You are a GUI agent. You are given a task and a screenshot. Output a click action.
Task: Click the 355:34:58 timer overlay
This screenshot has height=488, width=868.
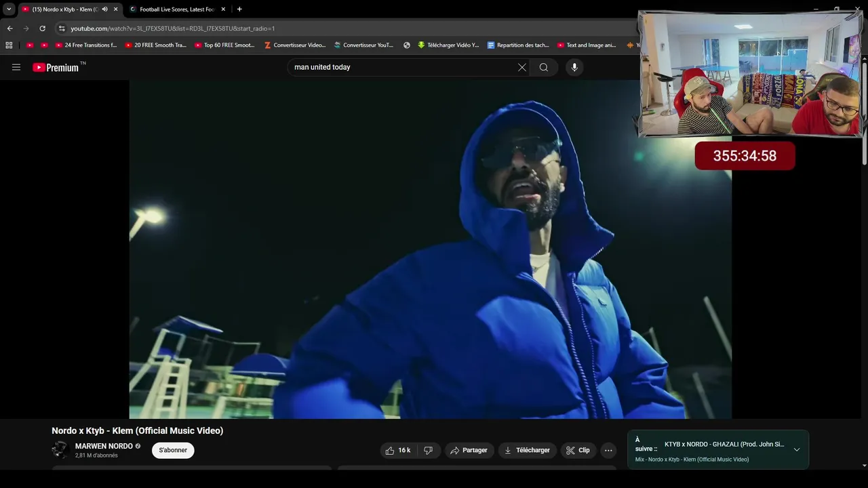[x=745, y=156]
